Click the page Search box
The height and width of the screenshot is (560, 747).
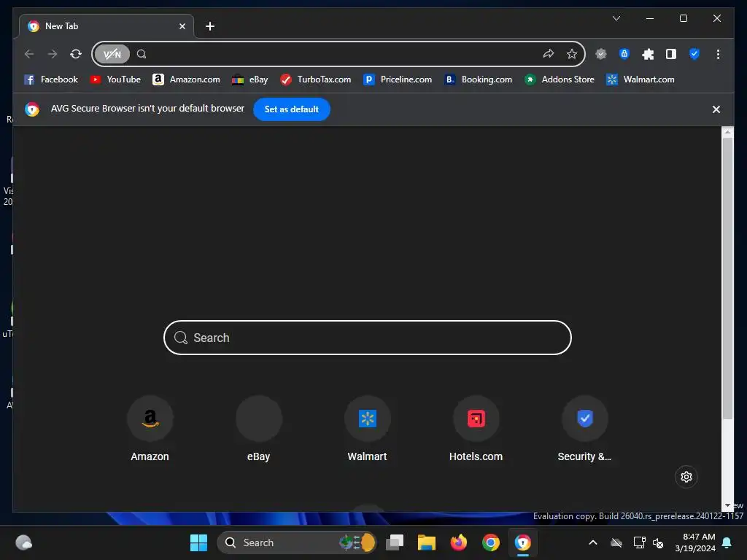pos(368,338)
